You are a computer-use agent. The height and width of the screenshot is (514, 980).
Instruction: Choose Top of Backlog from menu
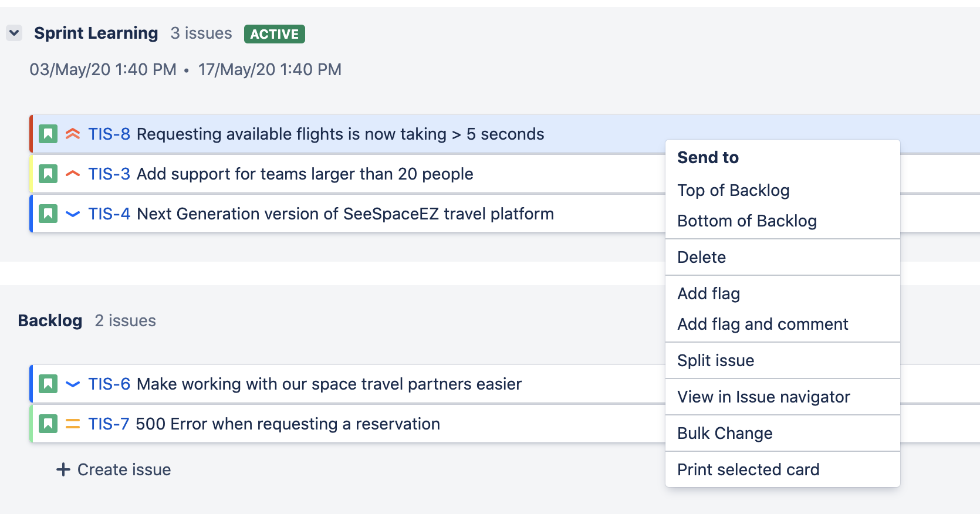pyautogui.click(x=733, y=190)
